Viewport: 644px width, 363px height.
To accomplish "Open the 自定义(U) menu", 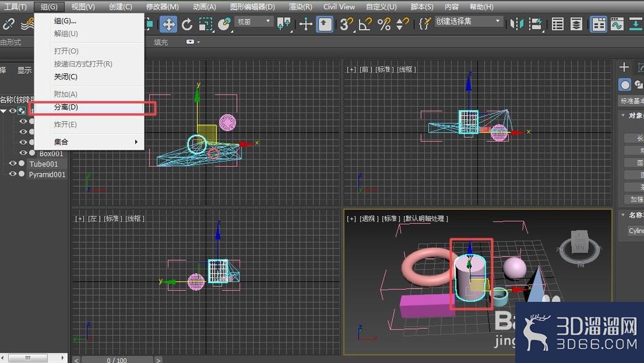I will pos(381,6).
